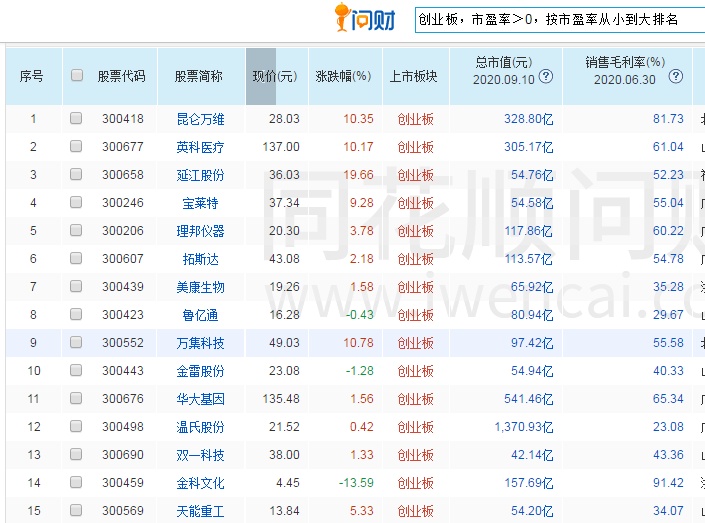Image resolution: width=705 pixels, height=523 pixels.
Task: Sort by 现价(元) column header
Action: coord(275,76)
